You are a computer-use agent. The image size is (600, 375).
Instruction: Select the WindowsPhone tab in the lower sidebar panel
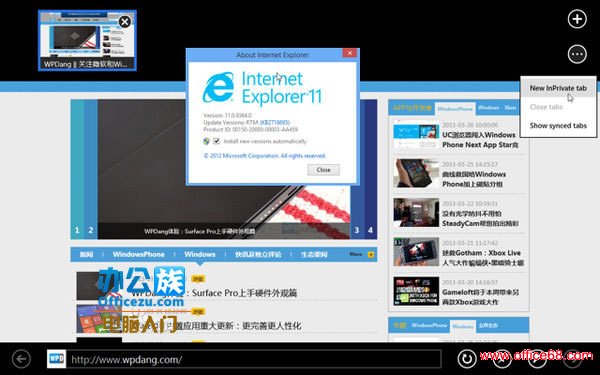pyautogui.click(x=429, y=325)
